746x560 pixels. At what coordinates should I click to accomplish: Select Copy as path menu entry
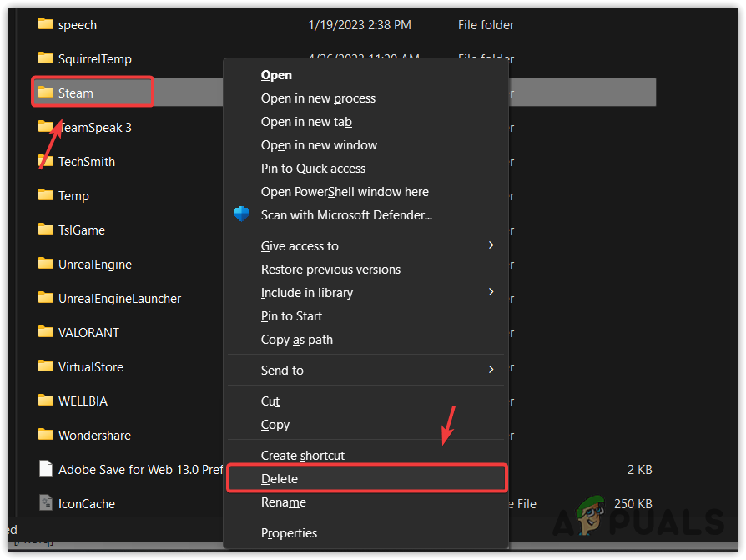click(x=296, y=340)
